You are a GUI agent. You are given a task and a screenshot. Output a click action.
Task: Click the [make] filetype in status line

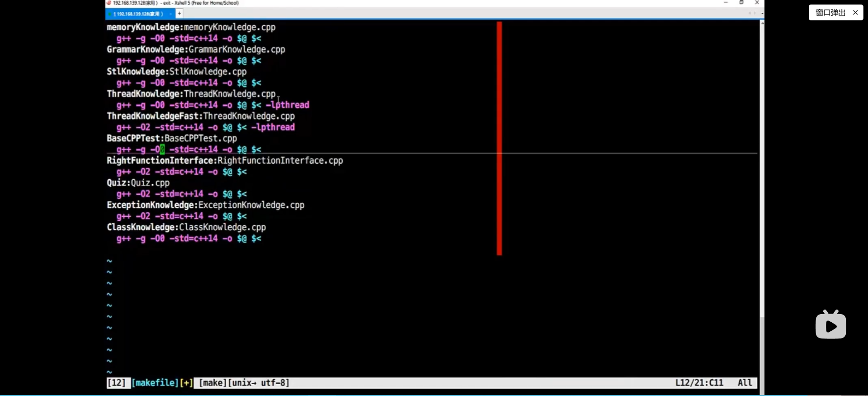(212, 383)
